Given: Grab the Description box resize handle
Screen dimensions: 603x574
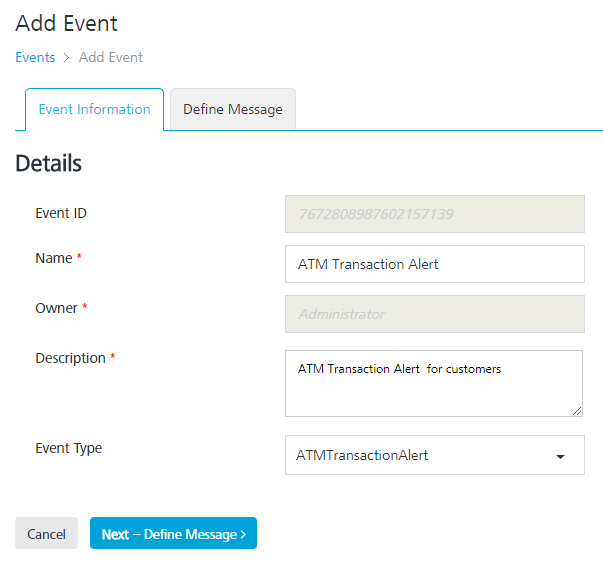Looking at the screenshot, I should tap(577, 410).
